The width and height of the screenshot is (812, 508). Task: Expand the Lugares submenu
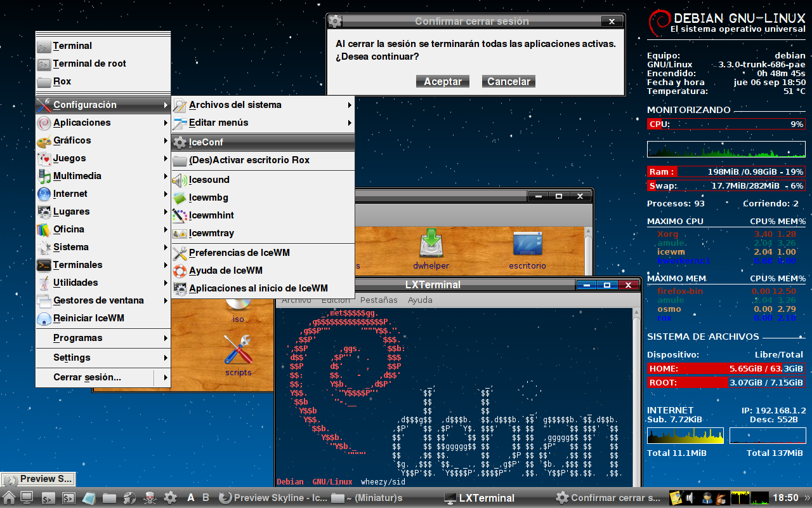(103, 211)
